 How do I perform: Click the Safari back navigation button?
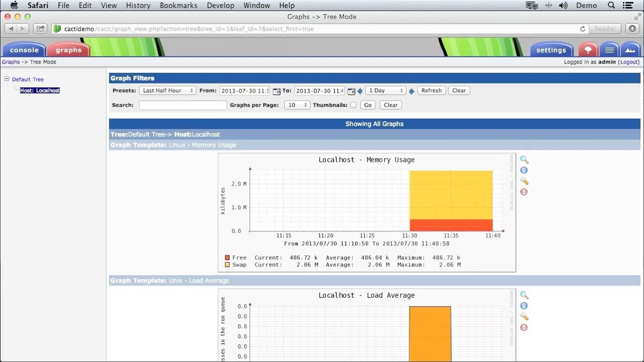[11, 29]
